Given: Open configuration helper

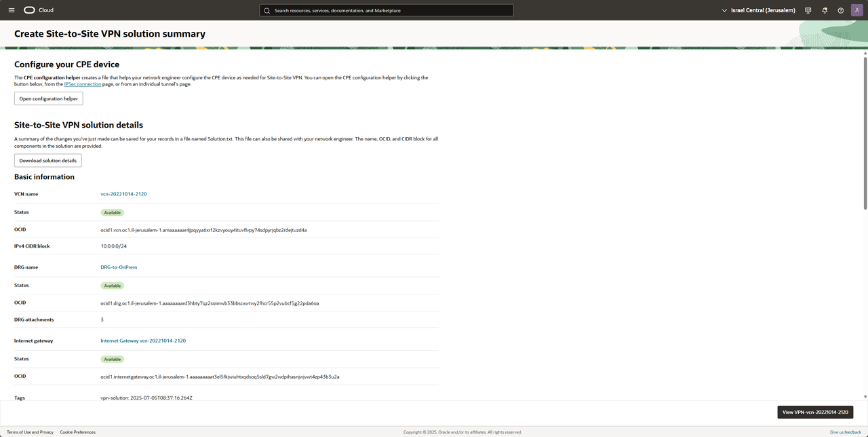Looking at the screenshot, I should click(x=48, y=98).
